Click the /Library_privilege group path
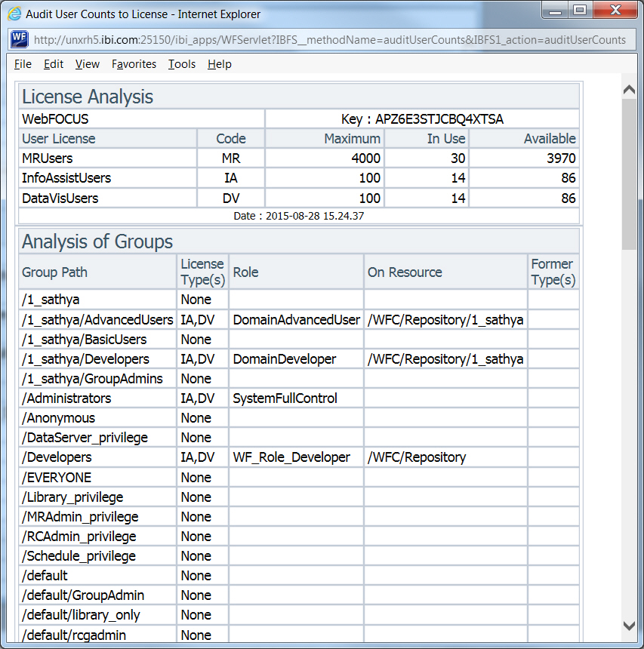 72,497
